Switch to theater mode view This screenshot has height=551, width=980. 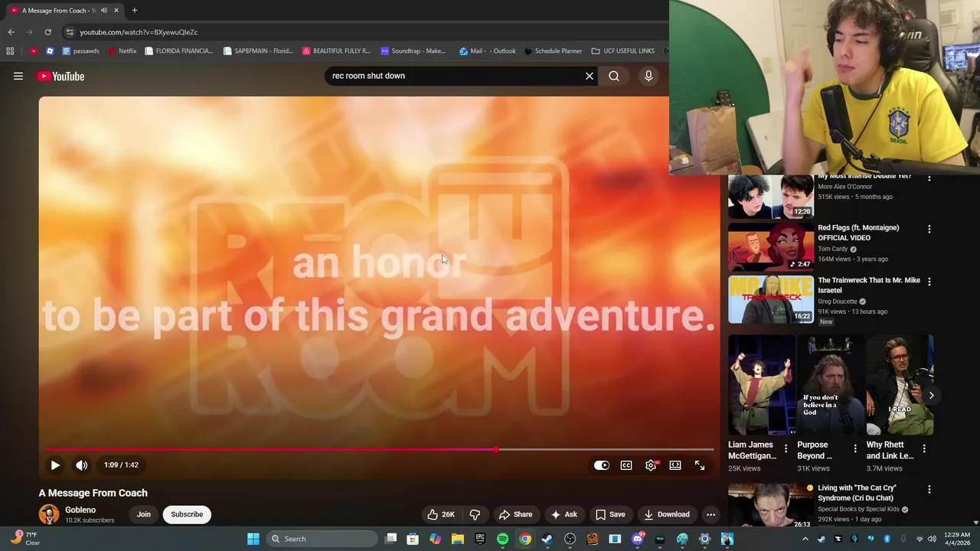click(x=675, y=465)
